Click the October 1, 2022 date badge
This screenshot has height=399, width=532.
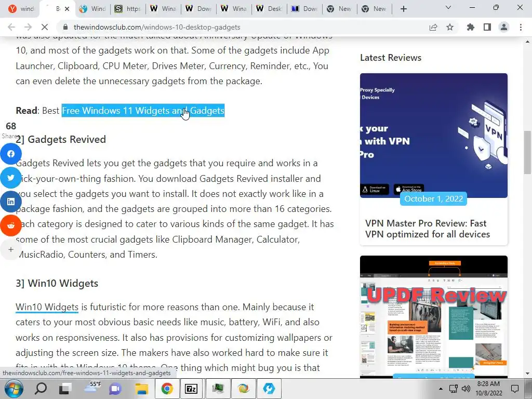pos(434,199)
